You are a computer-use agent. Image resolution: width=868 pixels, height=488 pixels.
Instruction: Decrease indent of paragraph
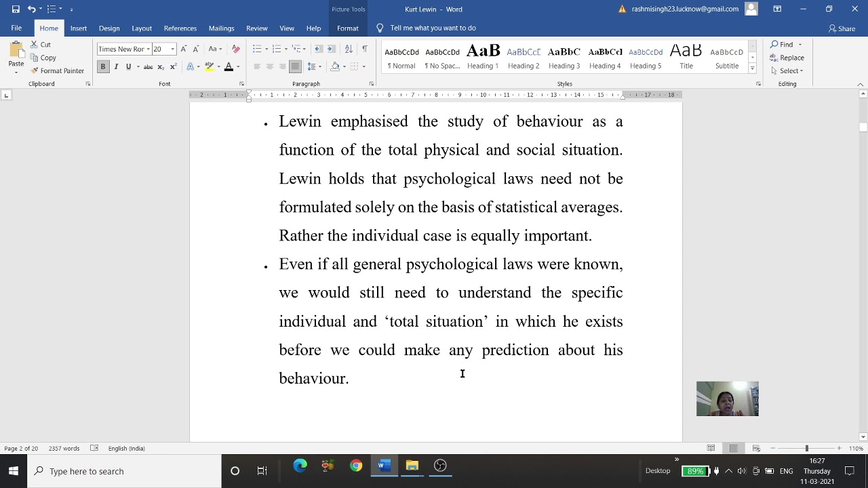(x=318, y=49)
